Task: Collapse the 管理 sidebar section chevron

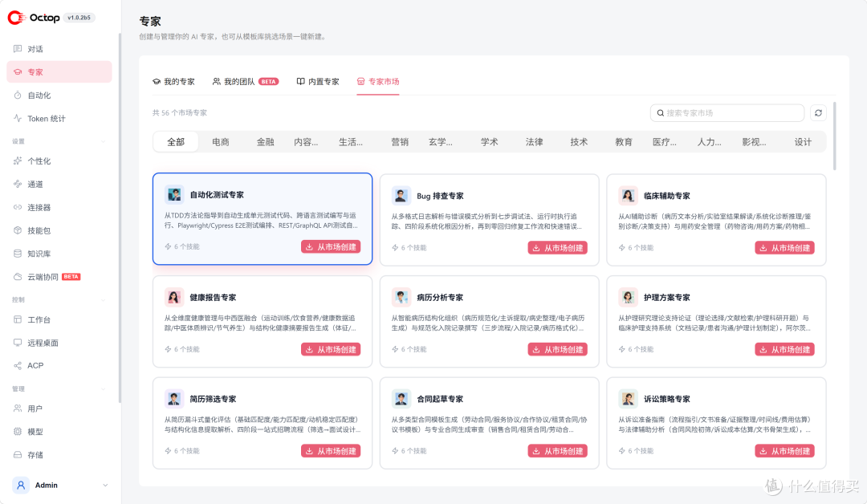Action: (104, 389)
